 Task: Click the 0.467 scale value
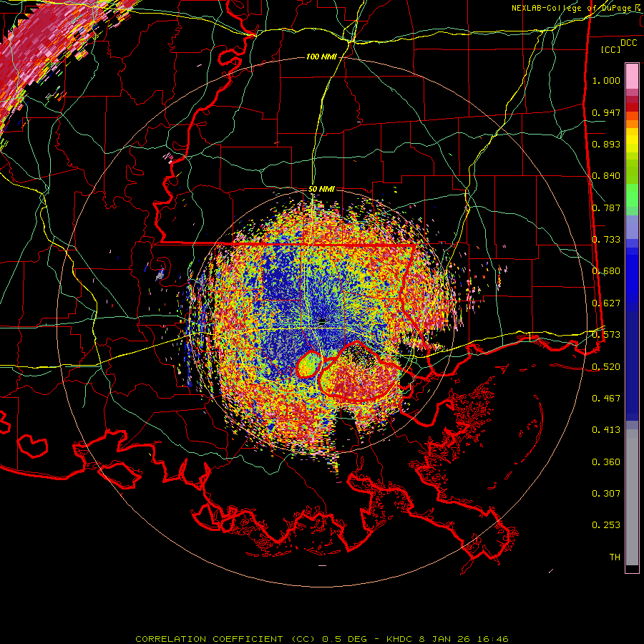606,399
